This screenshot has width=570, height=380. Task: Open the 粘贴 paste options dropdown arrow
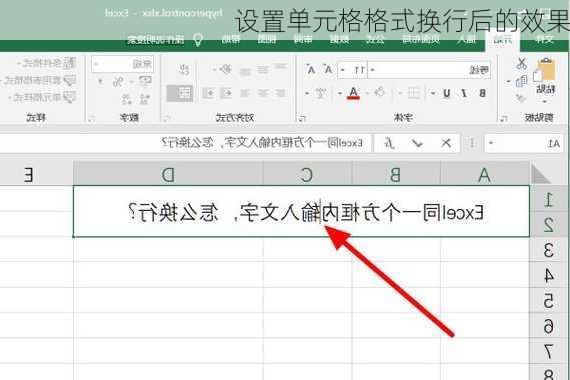tap(545, 101)
